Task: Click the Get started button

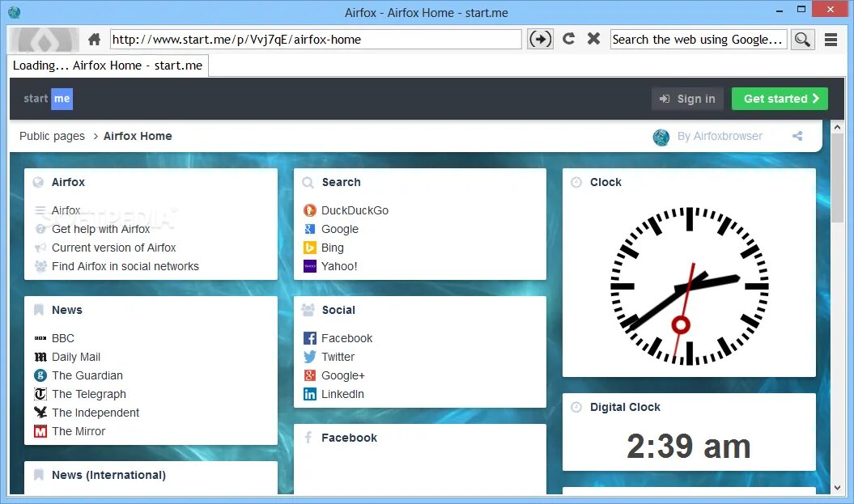Action: (x=780, y=99)
